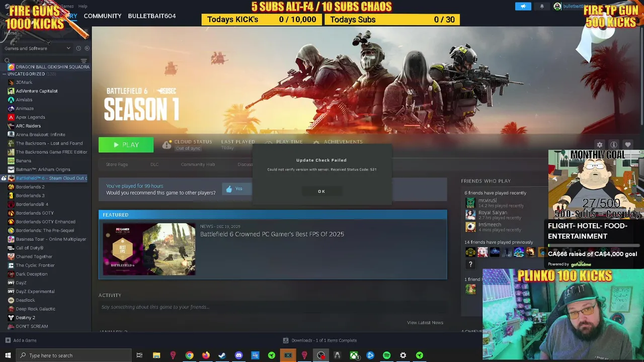Open the BULLETBAIT604 profile menu
The height and width of the screenshot is (362, 644).
pyautogui.click(x=152, y=16)
